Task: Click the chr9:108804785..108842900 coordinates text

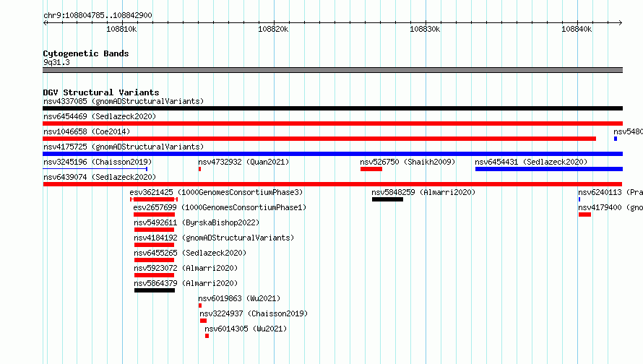Action: click(98, 15)
